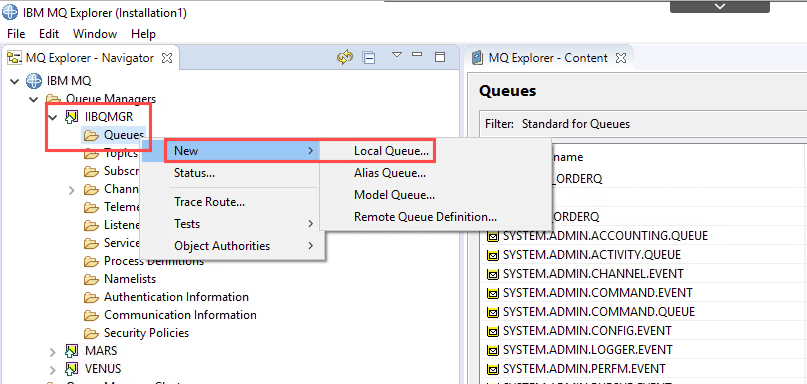Switch to MQ Explorer - Content tab
The height and width of the screenshot is (384, 807).
(x=548, y=58)
